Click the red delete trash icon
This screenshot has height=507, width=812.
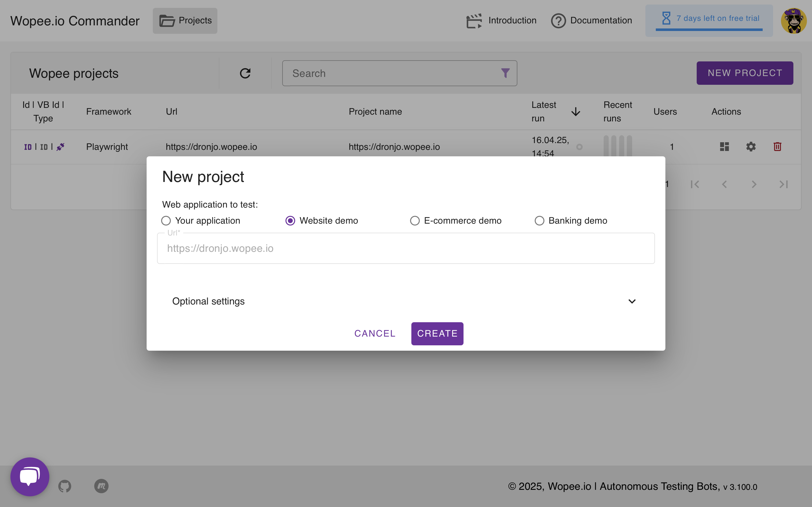(x=777, y=146)
